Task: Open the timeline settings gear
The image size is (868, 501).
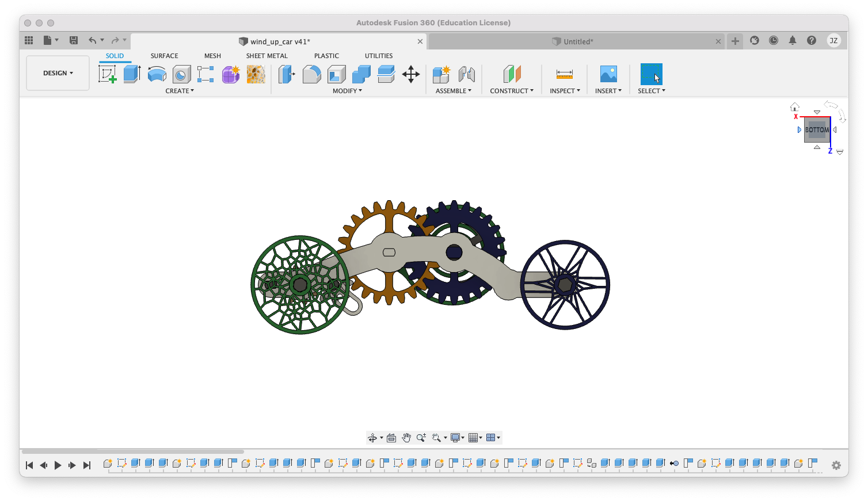Action: pos(836,465)
